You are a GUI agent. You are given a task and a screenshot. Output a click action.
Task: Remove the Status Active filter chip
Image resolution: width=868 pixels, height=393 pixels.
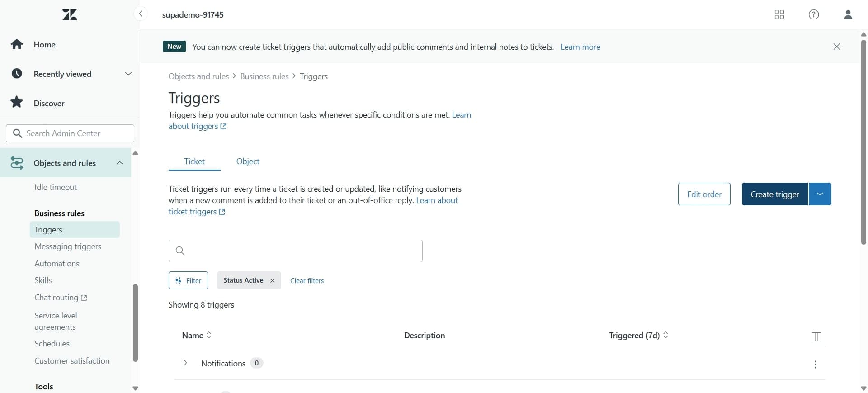coord(272,280)
